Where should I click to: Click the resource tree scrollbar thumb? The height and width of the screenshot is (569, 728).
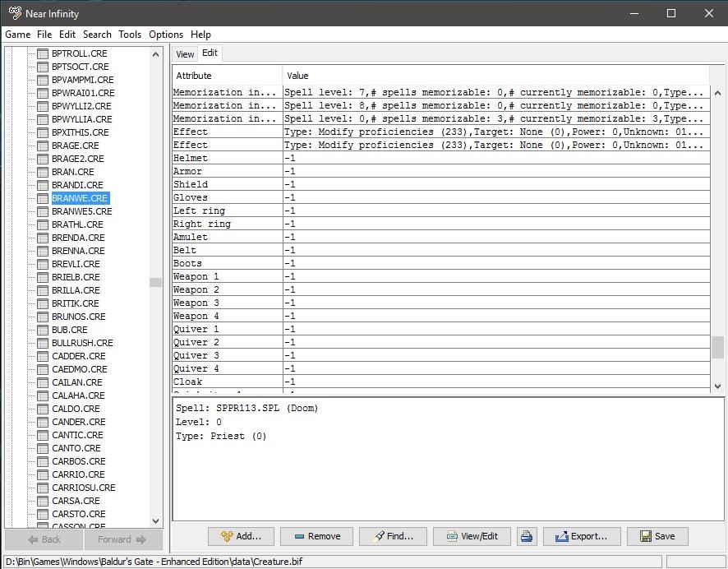[155, 282]
